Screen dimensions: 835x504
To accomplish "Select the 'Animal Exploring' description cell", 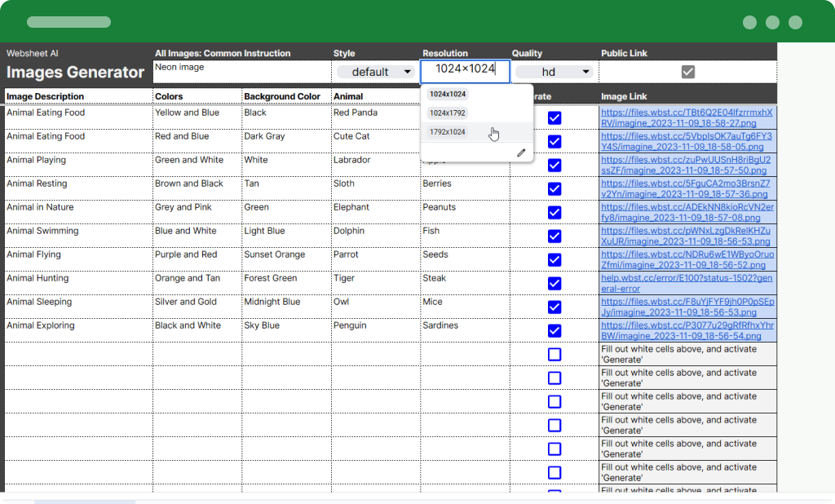I will pos(79,330).
